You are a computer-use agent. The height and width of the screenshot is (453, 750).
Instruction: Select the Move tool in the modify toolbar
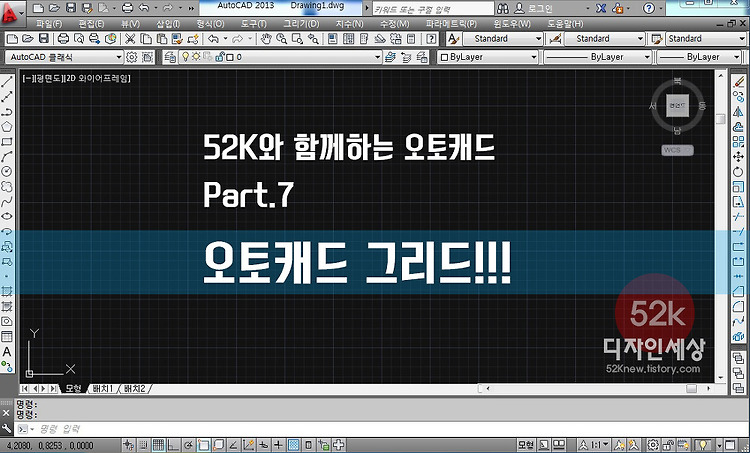(738, 156)
